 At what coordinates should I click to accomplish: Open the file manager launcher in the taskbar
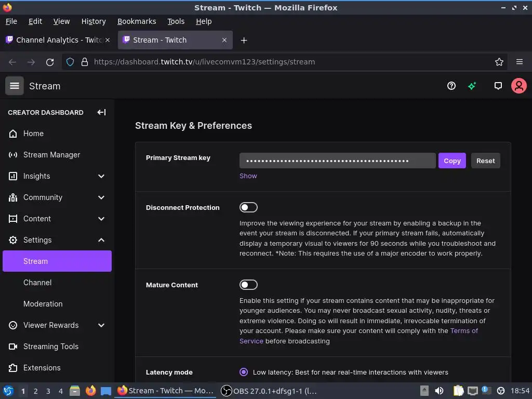coord(75,391)
